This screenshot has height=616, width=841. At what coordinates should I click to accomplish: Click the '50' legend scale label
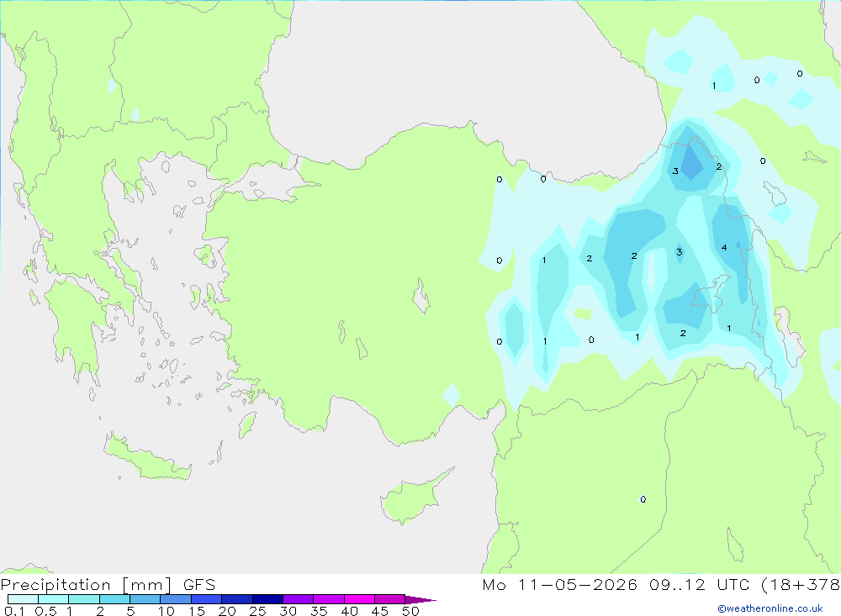tap(410, 611)
